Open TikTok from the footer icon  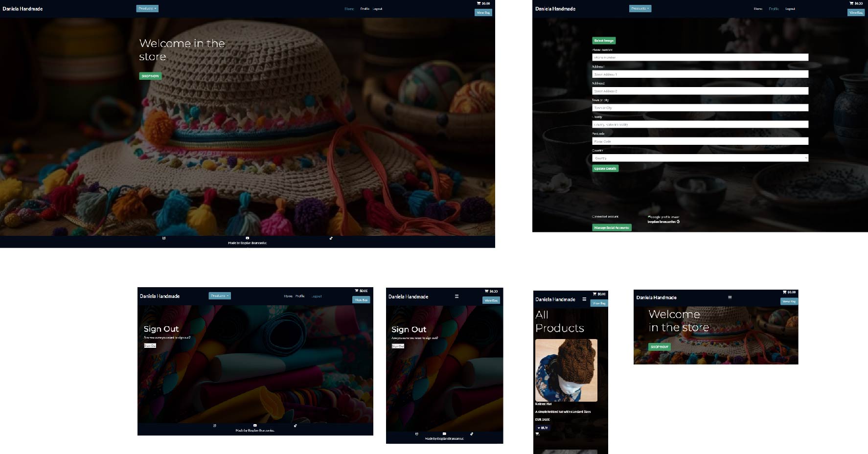point(331,238)
